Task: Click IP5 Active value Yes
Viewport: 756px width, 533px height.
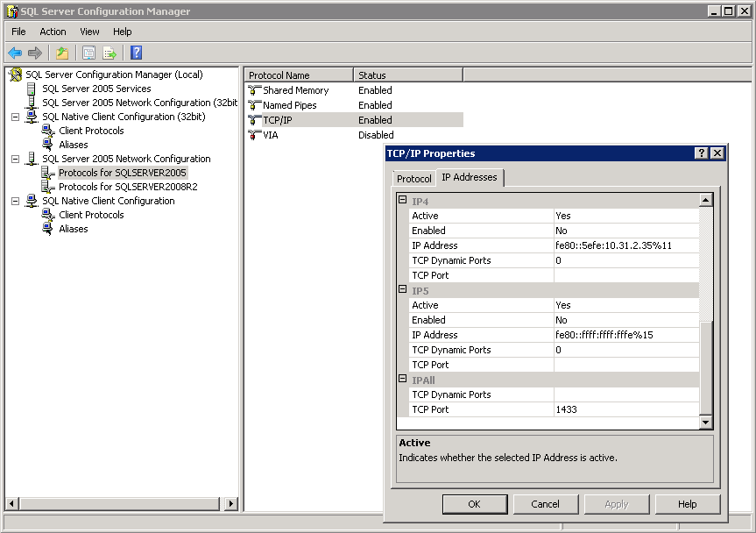Action: click(x=626, y=305)
